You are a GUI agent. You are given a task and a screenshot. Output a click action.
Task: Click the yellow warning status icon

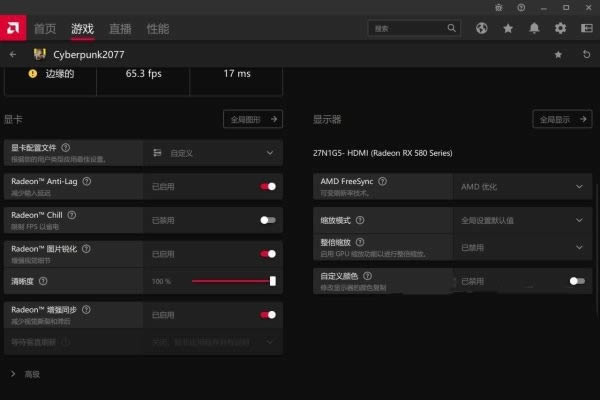pos(33,73)
